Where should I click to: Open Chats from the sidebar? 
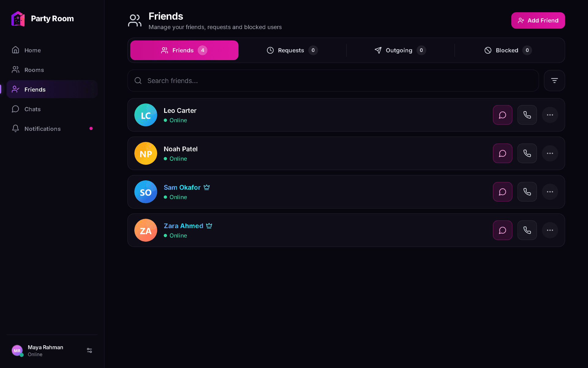coord(52,109)
